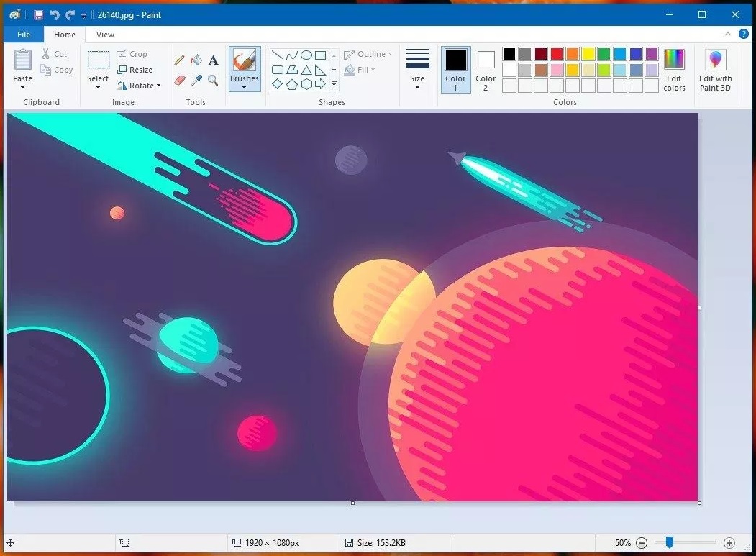756x556 pixels.
Task: Select the Text tool
Action: [213, 60]
